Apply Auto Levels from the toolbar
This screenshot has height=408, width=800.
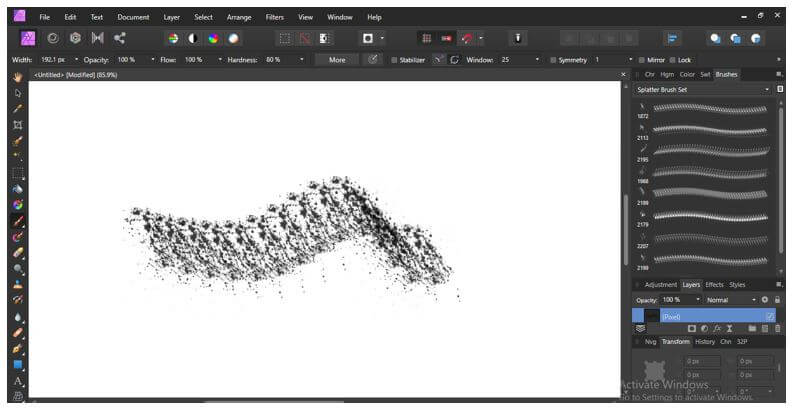(173, 38)
